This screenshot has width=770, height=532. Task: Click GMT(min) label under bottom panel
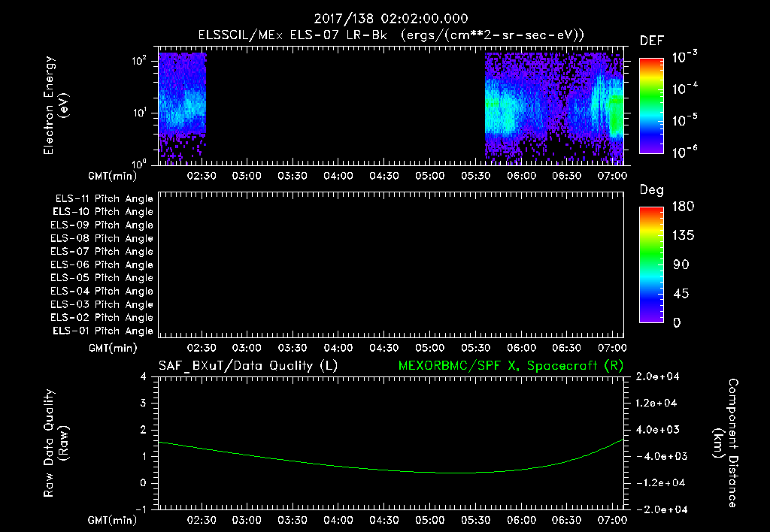pyautogui.click(x=113, y=520)
